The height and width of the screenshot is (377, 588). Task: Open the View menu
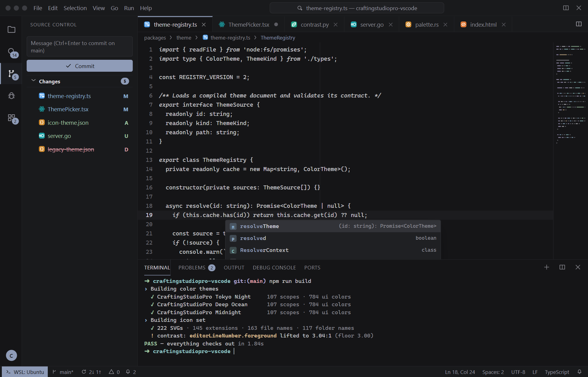(x=99, y=8)
